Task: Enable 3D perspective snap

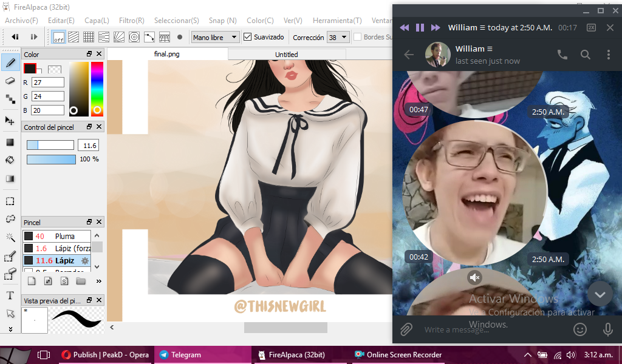Action: pyautogui.click(x=164, y=37)
